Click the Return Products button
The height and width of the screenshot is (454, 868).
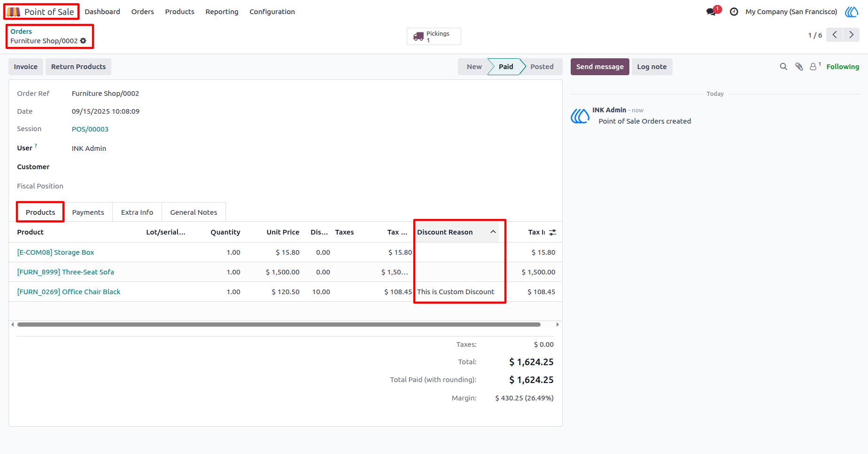tap(78, 67)
